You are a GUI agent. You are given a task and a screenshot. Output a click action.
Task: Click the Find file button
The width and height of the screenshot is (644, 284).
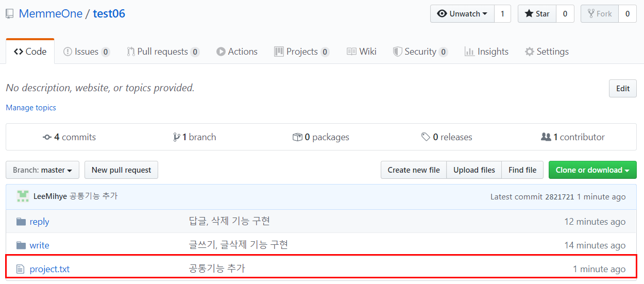[x=522, y=170]
